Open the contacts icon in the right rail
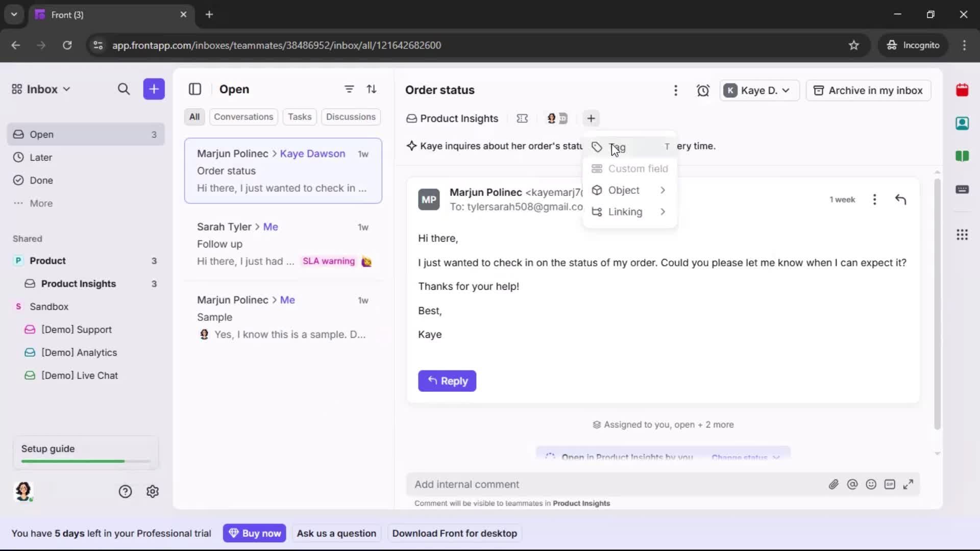 point(963,123)
